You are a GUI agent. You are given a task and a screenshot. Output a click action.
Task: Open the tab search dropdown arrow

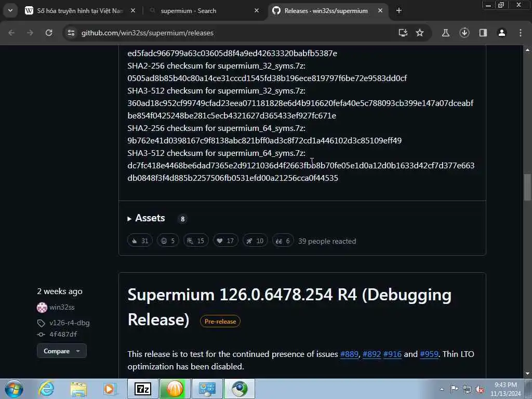pos(10,10)
